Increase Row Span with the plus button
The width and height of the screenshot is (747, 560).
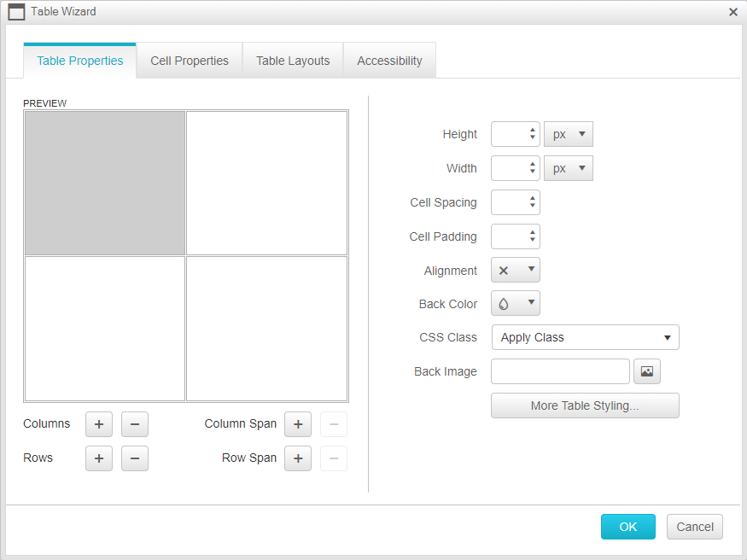pos(298,458)
